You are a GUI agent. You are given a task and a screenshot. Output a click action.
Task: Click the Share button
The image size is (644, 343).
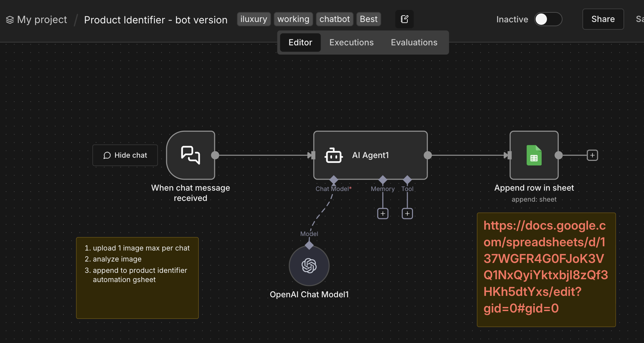coord(603,19)
